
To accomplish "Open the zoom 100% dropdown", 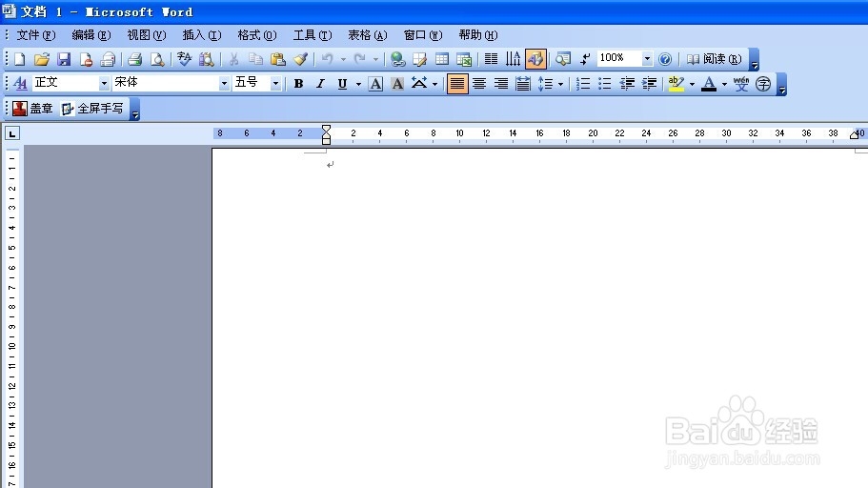I will [x=647, y=58].
